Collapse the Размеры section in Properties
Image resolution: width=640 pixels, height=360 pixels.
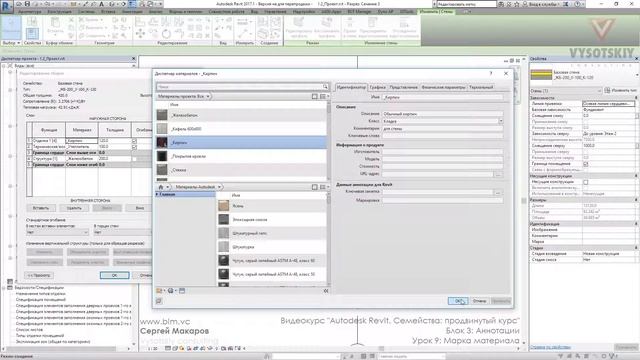[x=636, y=200]
